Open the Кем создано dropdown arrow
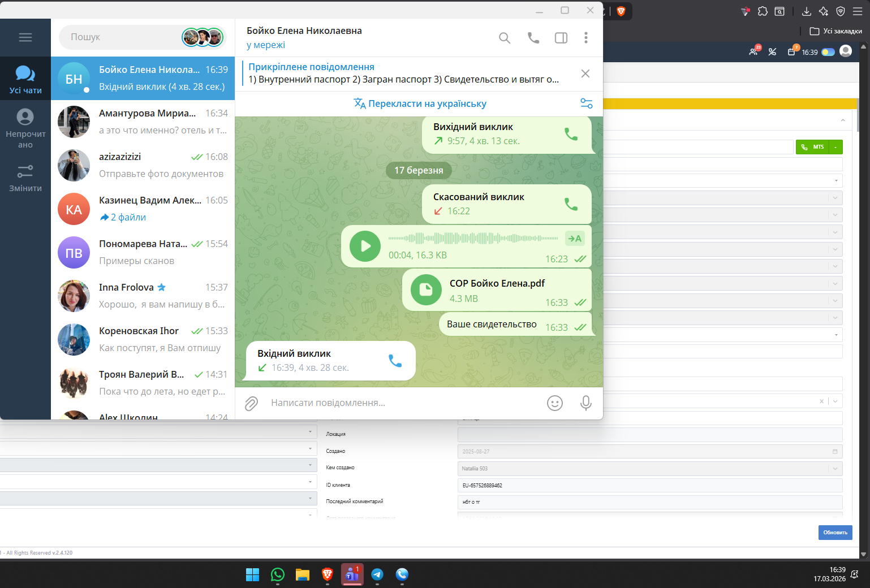Viewport: 870px width, 588px height. point(835,469)
